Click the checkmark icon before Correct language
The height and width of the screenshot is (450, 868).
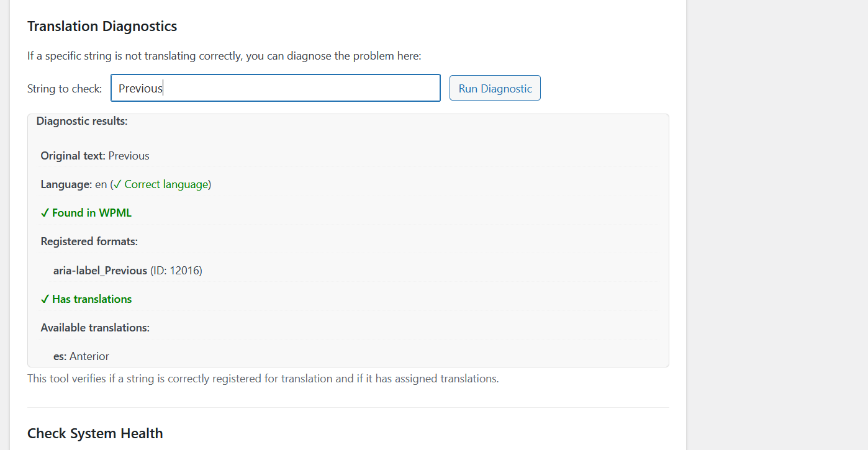(117, 184)
